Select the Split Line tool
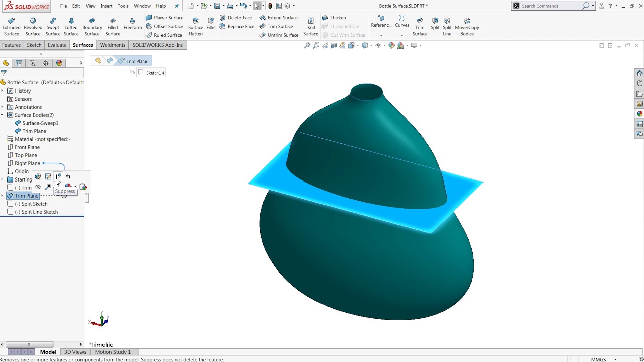The height and width of the screenshot is (362, 644). pos(447,27)
